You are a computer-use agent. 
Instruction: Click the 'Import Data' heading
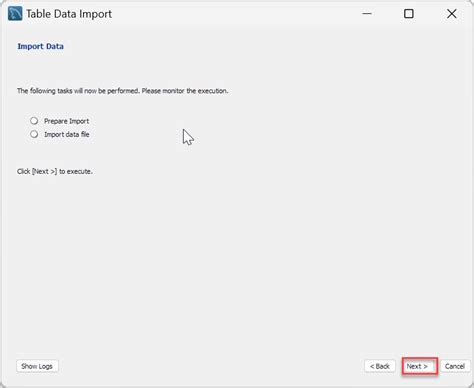click(40, 46)
